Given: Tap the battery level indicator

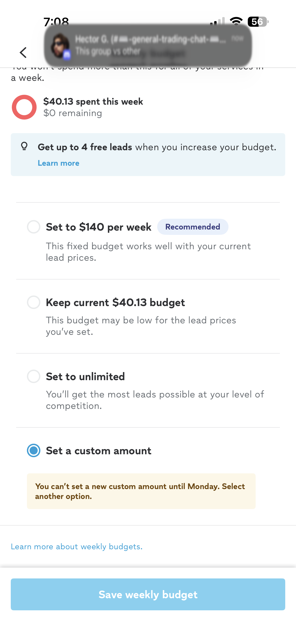Looking at the screenshot, I should point(258,22).
